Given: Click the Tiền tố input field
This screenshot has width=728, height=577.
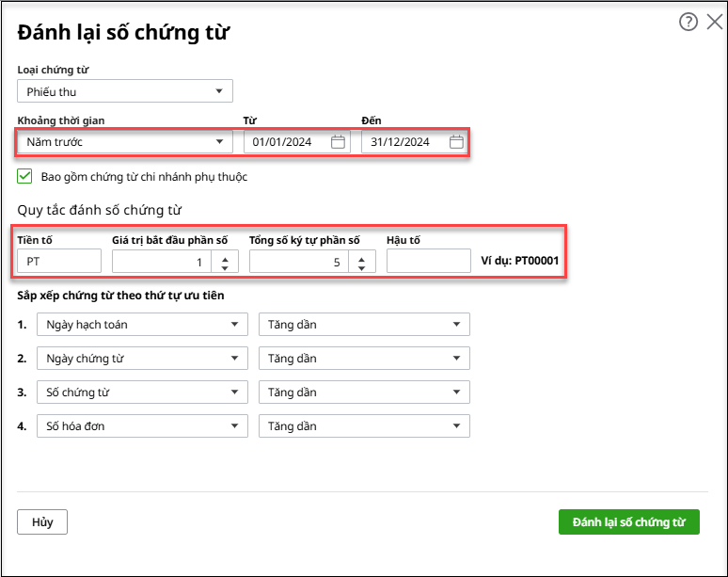Looking at the screenshot, I should coord(59,262).
